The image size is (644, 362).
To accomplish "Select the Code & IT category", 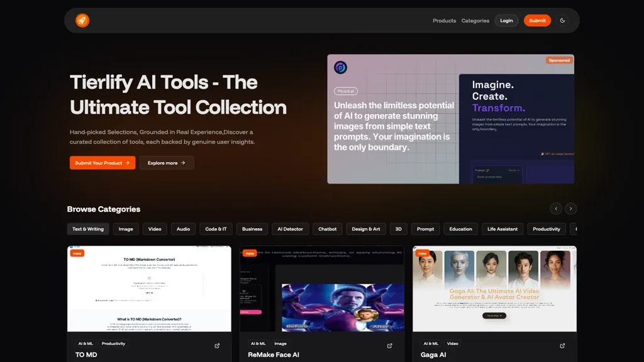I will point(216,229).
